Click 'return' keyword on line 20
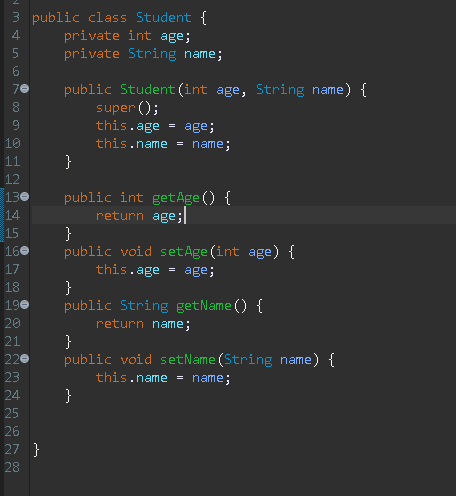This screenshot has height=496, width=456. click(120, 324)
